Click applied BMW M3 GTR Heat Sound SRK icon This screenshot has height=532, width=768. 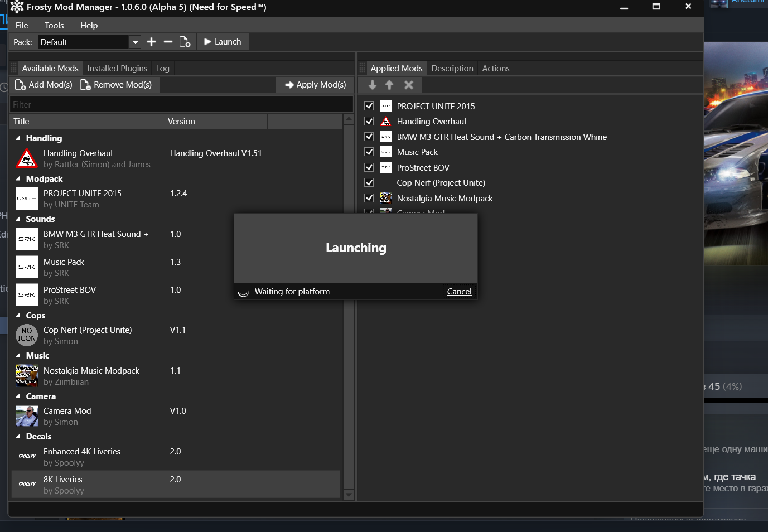pos(386,137)
